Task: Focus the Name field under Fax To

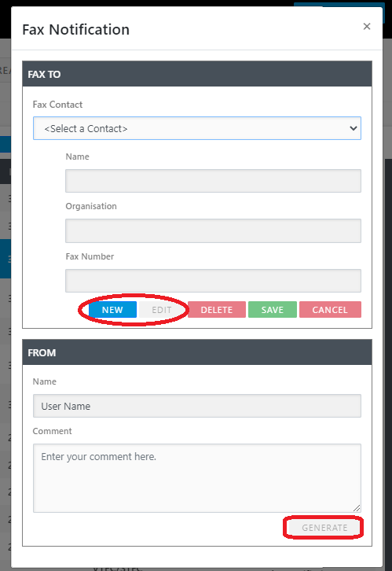Action: click(213, 181)
